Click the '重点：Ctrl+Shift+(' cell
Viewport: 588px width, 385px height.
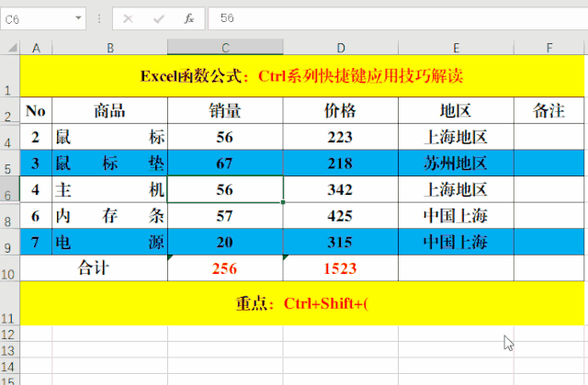pyautogui.click(x=302, y=303)
